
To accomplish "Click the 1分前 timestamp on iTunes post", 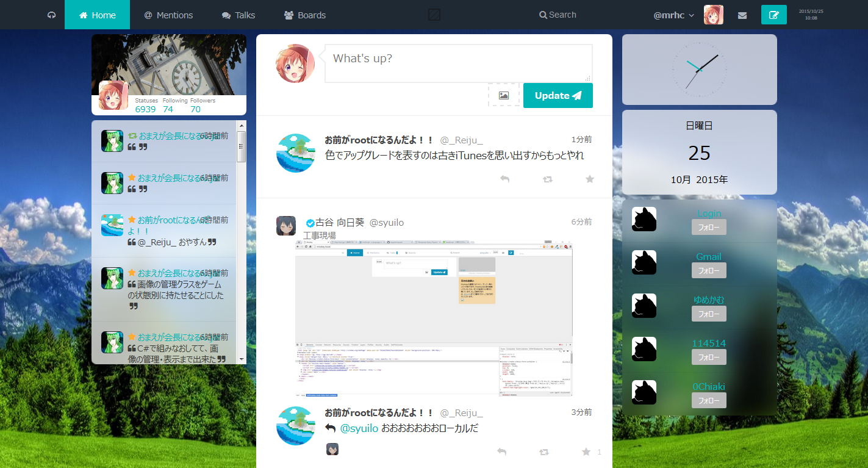I will click(x=581, y=140).
